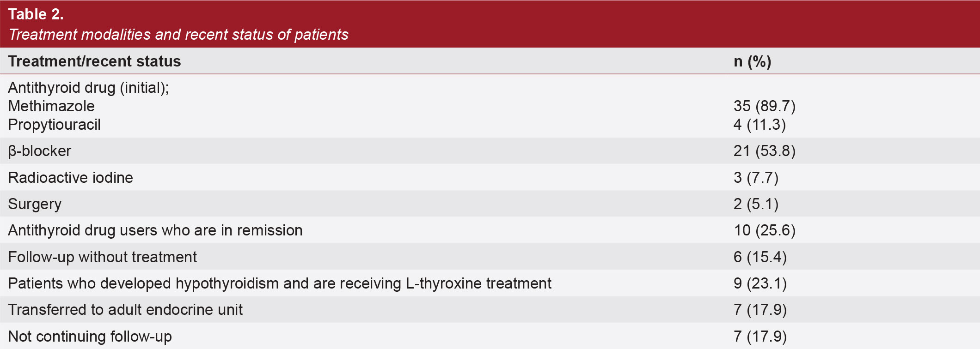Screen dimensions: 980x349
Task: Select the remission row text
Action: click(155, 230)
